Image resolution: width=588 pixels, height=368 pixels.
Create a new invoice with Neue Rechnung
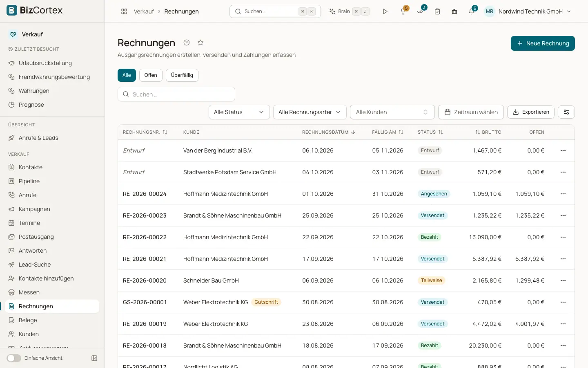pyautogui.click(x=543, y=43)
